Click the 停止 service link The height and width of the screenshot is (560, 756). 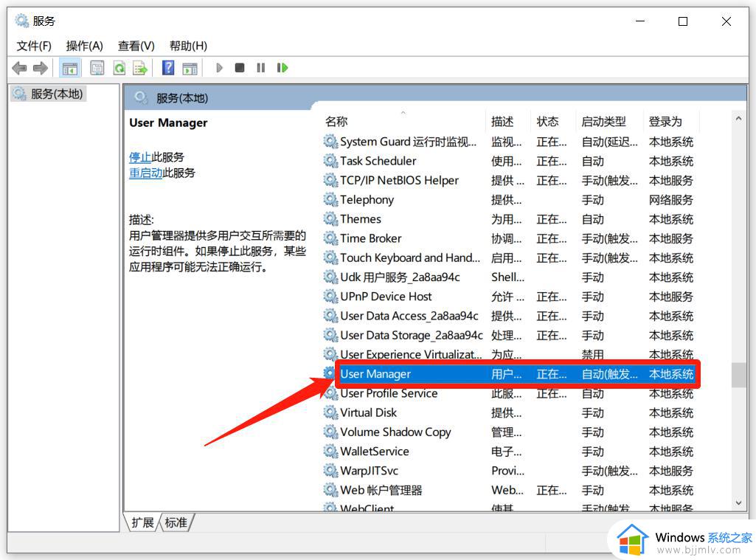click(x=140, y=157)
